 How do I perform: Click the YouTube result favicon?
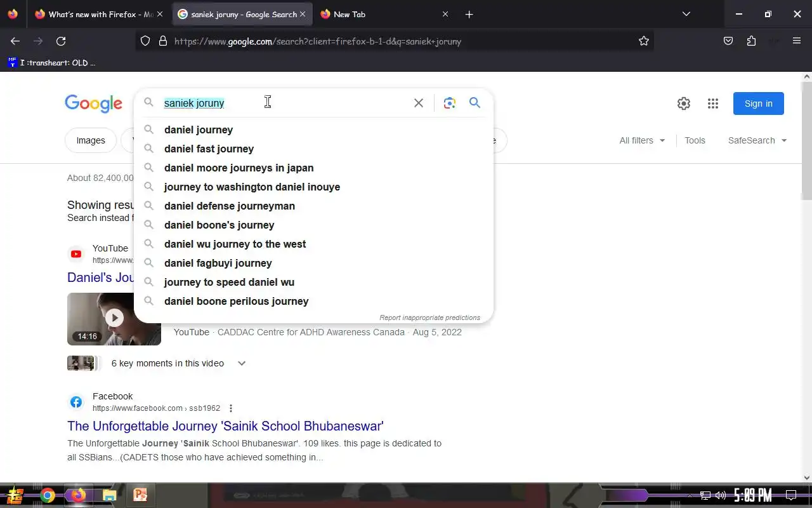[76, 254]
